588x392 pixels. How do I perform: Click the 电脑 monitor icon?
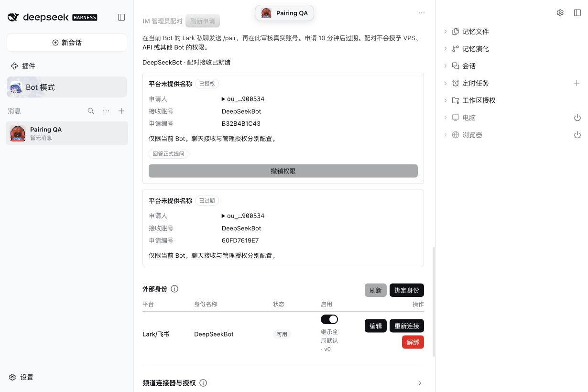click(456, 118)
